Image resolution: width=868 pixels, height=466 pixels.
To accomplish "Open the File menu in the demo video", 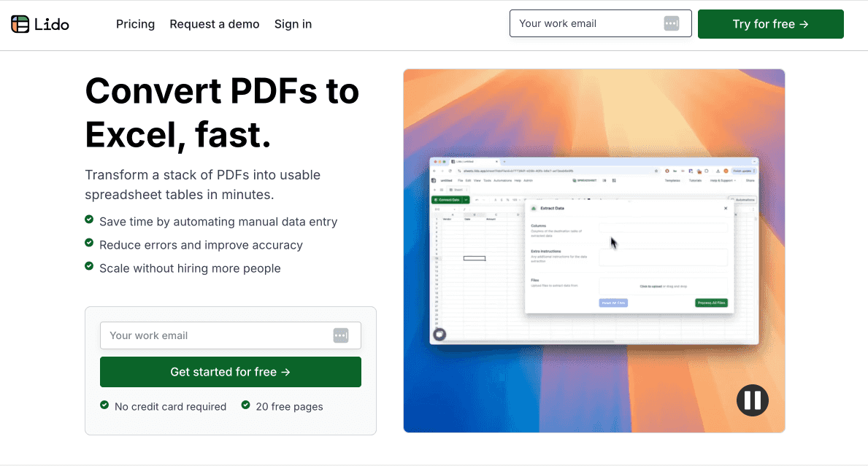I will [x=459, y=180].
